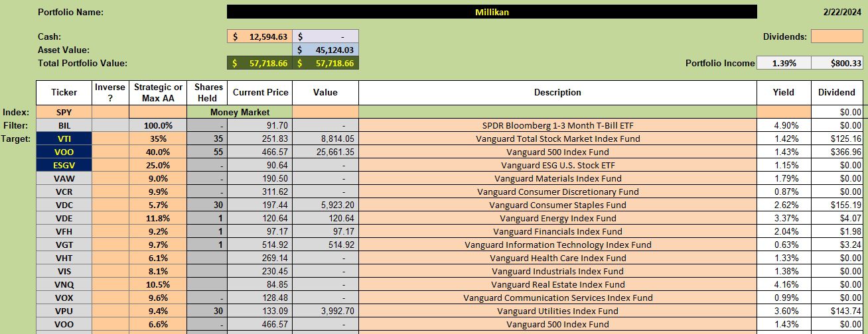Select the Inverse ? column header

click(x=110, y=92)
